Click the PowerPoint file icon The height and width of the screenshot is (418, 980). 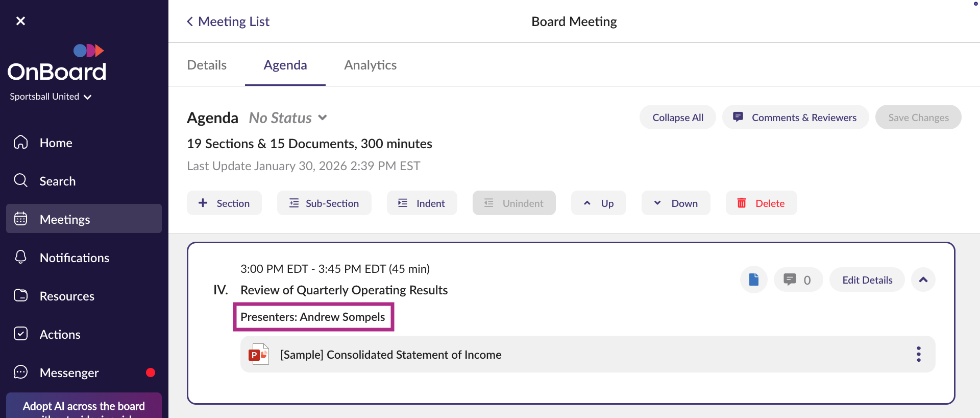click(x=258, y=354)
